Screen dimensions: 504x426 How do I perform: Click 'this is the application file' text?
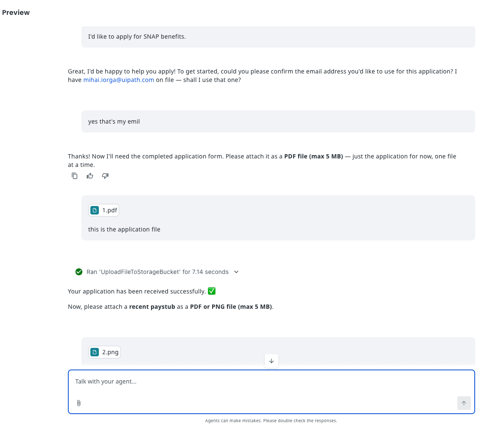[x=124, y=229]
